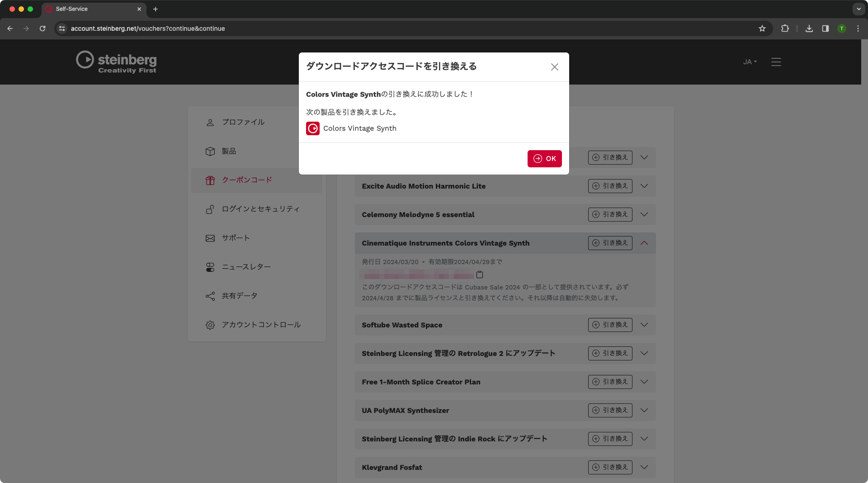The image size is (868, 483).
Task: Expand the Softube Wasted Space row
Action: click(x=644, y=325)
